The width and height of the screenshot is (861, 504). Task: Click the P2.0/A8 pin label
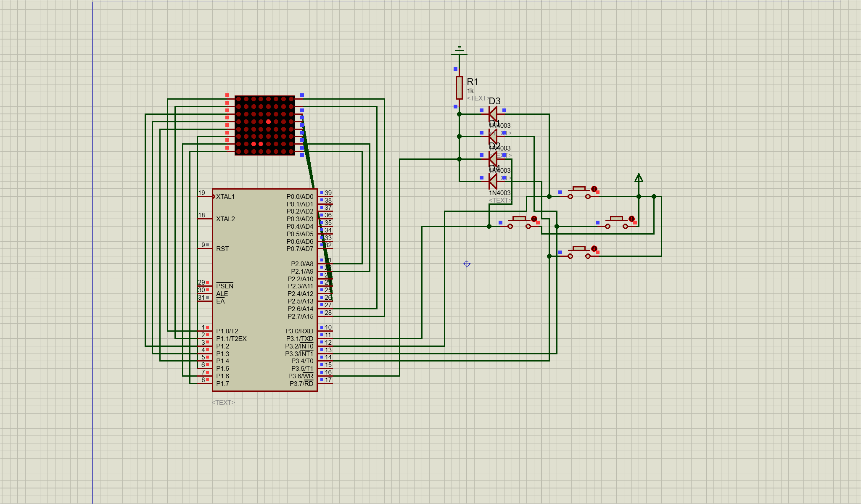click(x=302, y=264)
